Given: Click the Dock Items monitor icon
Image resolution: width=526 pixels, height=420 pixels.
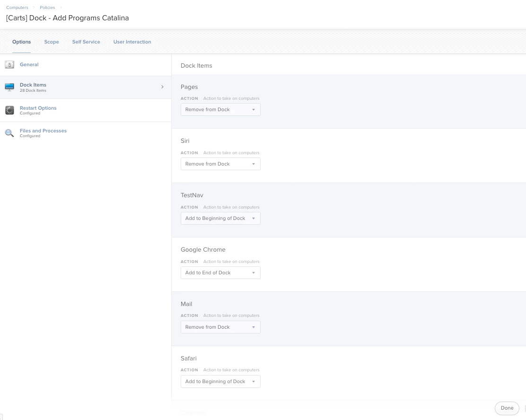Looking at the screenshot, I should [x=9, y=87].
